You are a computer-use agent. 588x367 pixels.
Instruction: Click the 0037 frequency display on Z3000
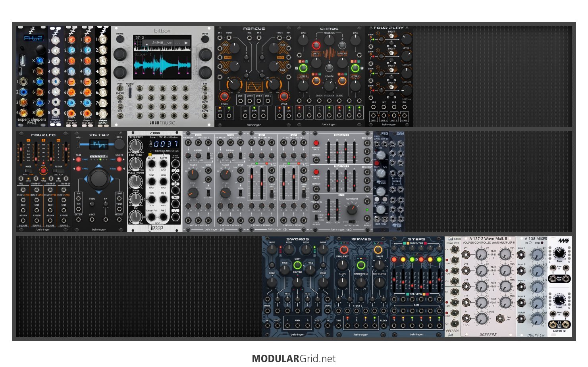pos(166,144)
